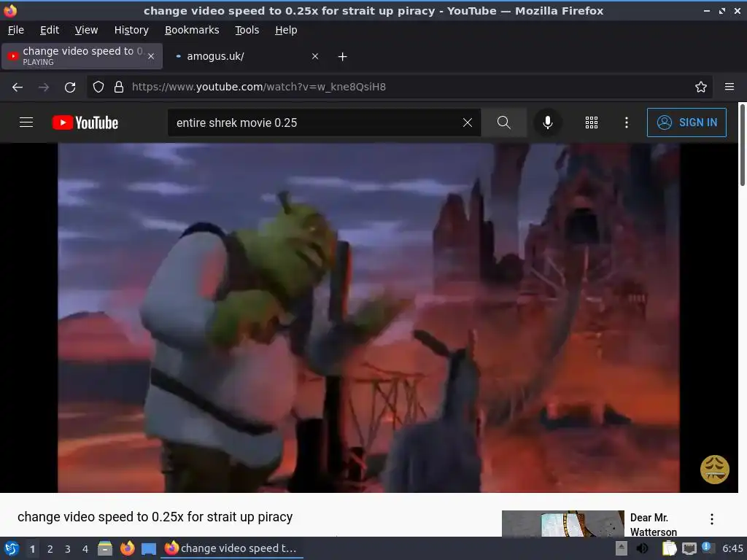This screenshot has height=560, width=747.
Task: Run search with the magnifier button
Action: pyautogui.click(x=503, y=122)
